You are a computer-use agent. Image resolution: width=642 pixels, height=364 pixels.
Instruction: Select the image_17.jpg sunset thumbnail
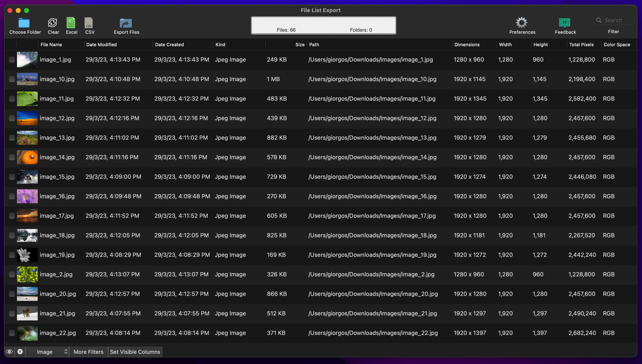pos(27,216)
